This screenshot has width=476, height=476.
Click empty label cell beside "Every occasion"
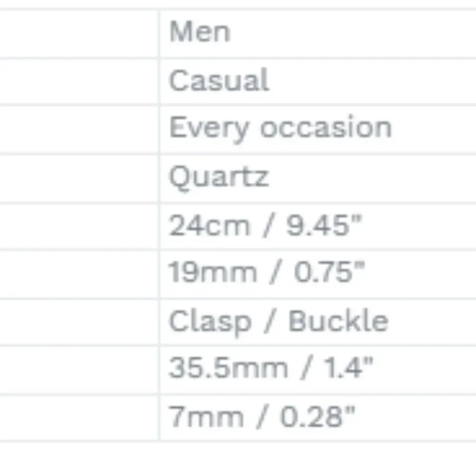coord(79,129)
